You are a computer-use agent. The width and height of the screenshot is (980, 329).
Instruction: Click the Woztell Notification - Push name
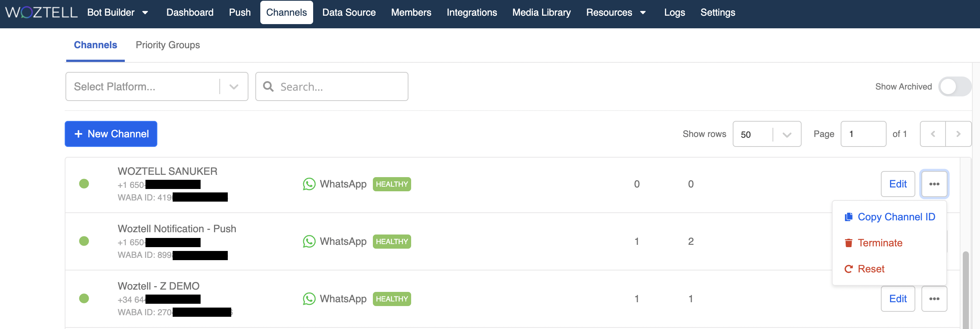pos(177,229)
